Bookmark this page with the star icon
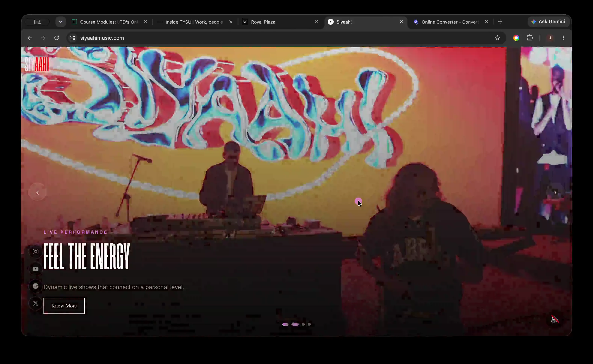593x364 pixels. pos(497,38)
